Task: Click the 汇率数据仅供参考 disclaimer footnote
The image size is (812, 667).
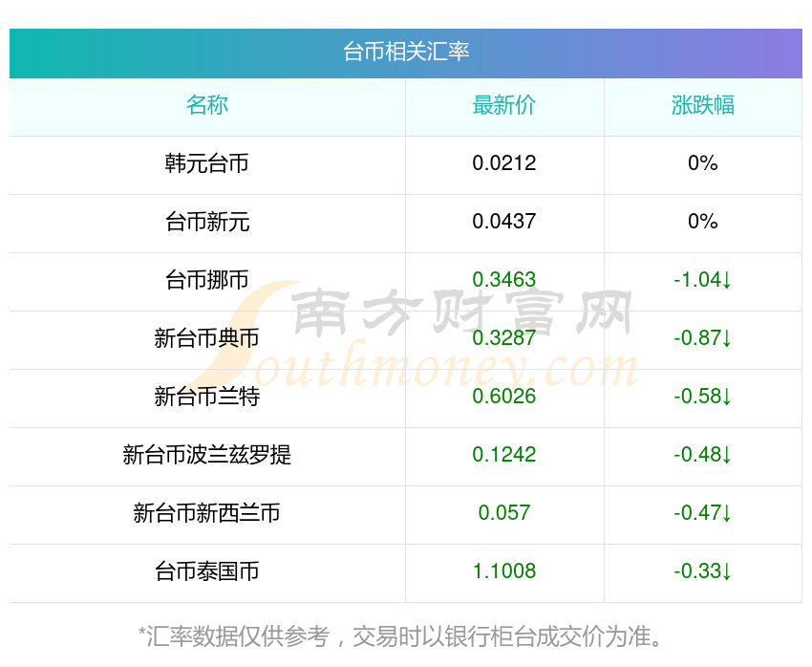Action: 400,636
